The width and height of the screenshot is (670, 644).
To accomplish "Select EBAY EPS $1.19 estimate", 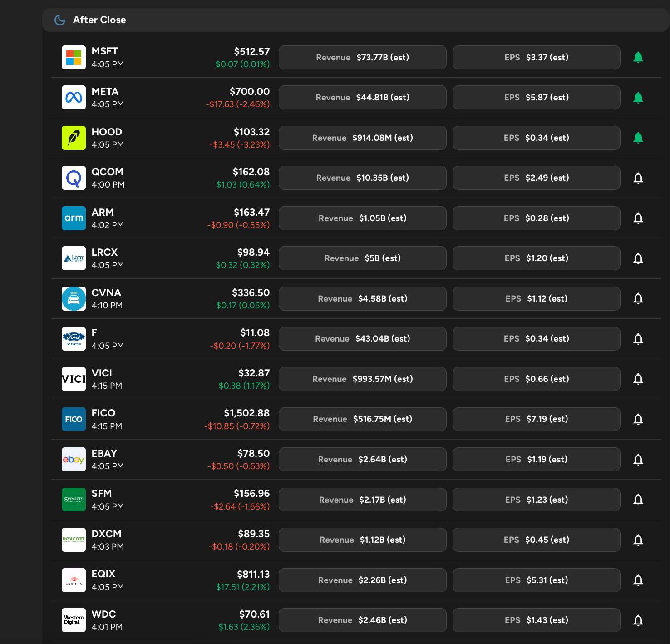I will coord(537,459).
